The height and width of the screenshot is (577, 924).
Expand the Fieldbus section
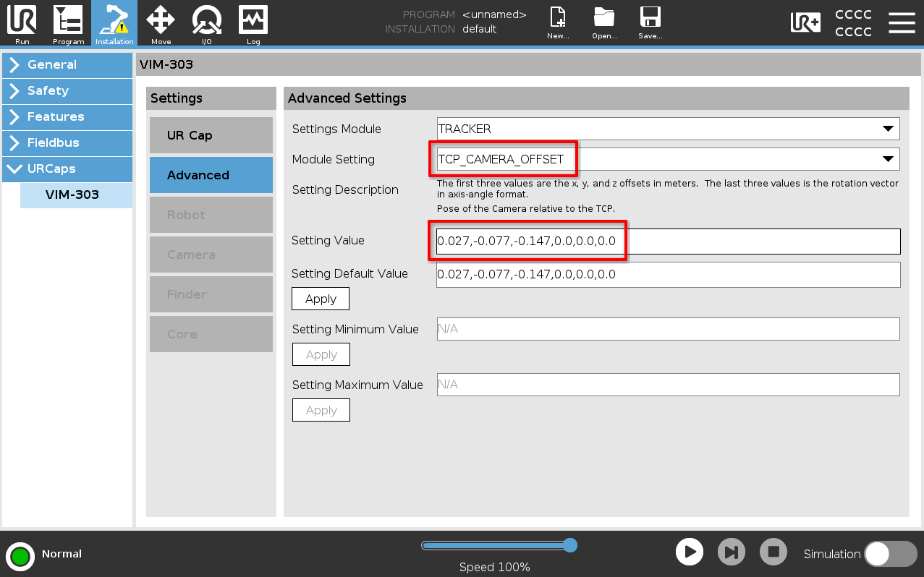67,143
